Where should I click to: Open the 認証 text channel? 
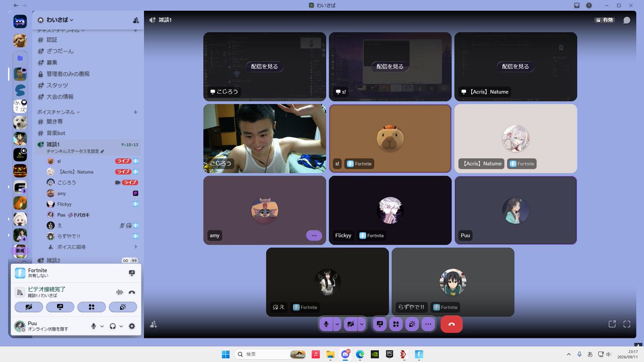tap(87, 40)
